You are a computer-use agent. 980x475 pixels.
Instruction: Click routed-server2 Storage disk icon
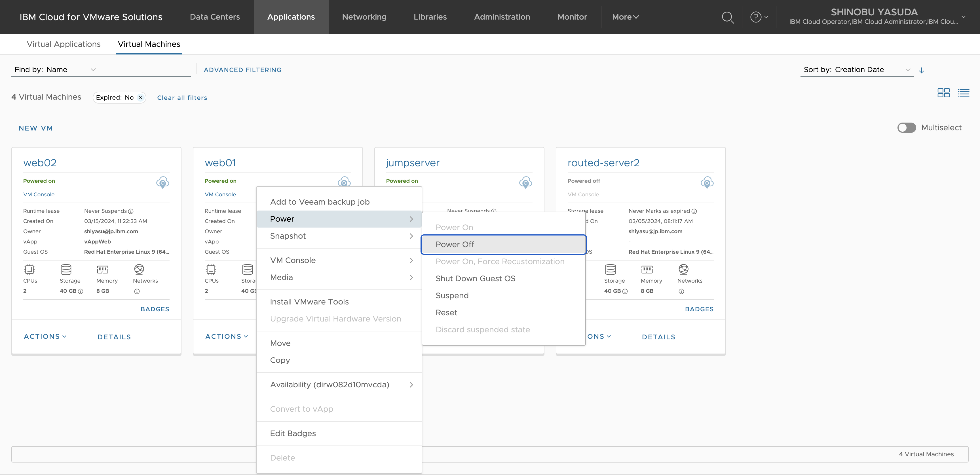tap(610, 270)
